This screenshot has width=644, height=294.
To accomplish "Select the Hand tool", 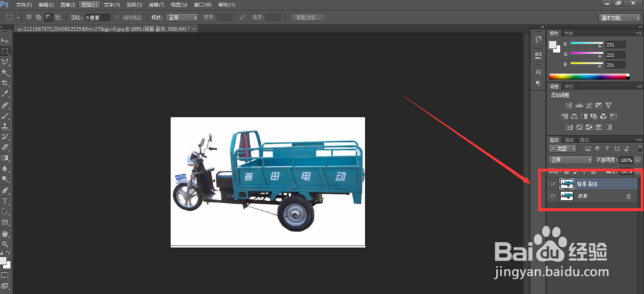I will pyautogui.click(x=5, y=233).
